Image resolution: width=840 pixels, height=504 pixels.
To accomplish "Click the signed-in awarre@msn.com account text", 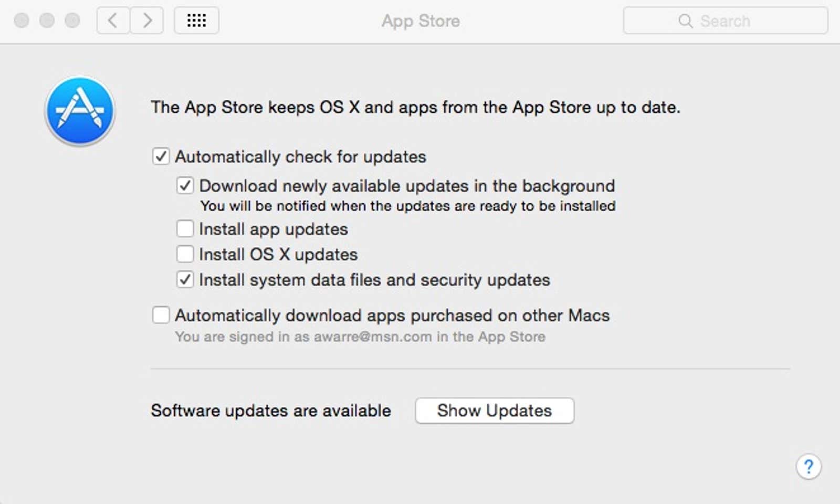I will click(x=373, y=337).
